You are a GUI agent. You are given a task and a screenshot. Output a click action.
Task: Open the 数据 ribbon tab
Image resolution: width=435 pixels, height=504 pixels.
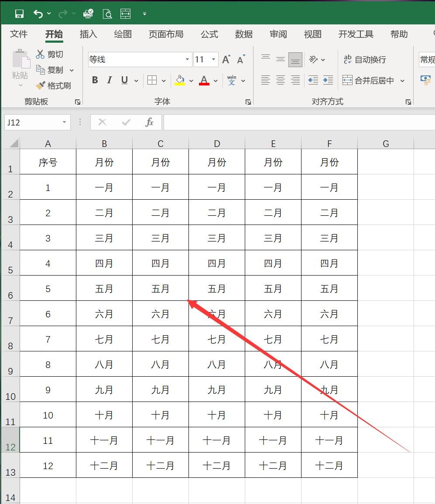(x=244, y=34)
